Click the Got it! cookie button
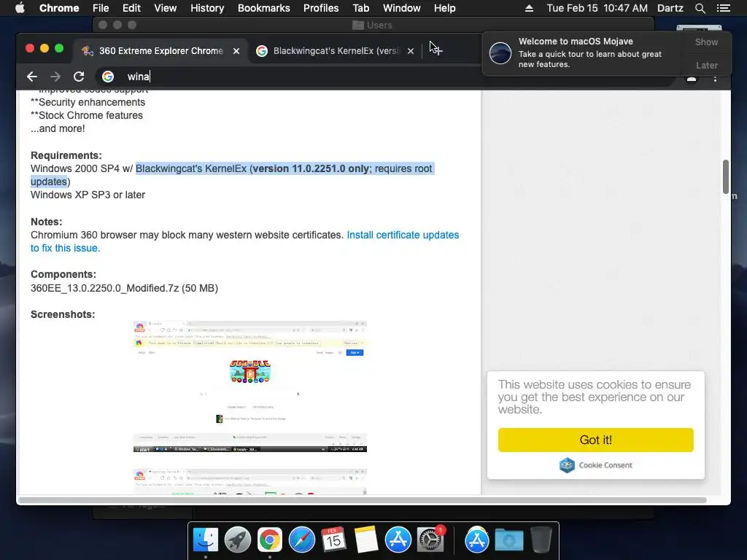Viewport: 747px width, 560px height. click(595, 440)
